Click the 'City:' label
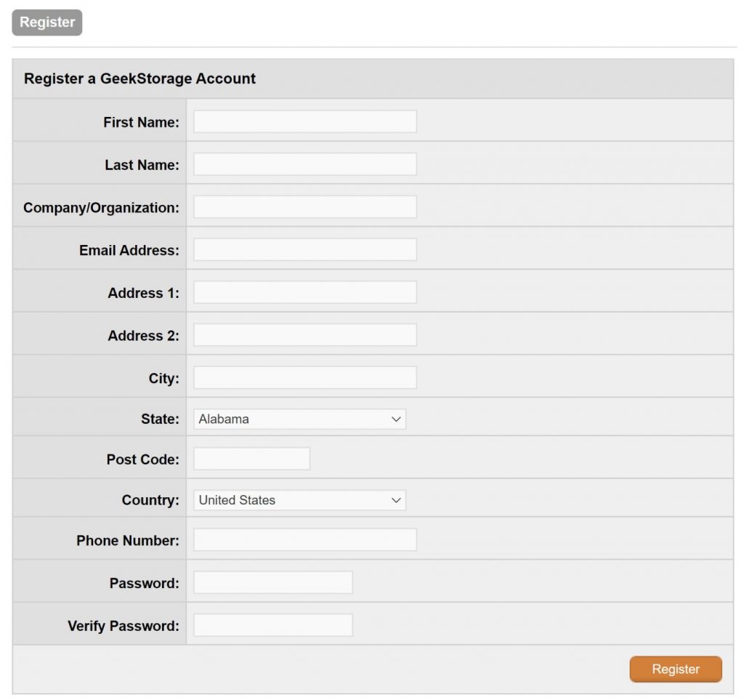The image size is (744, 700). pyautogui.click(x=163, y=379)
